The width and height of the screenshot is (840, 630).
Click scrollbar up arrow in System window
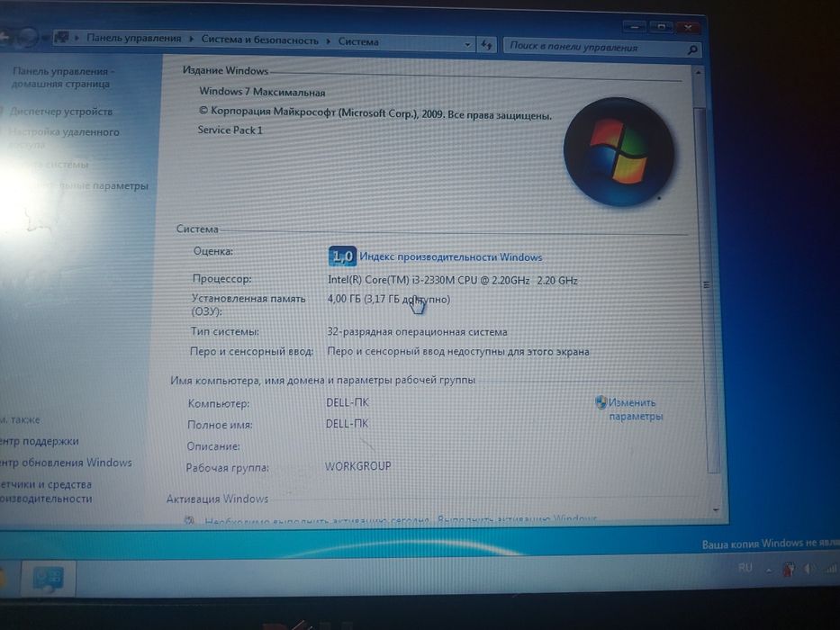698,72
